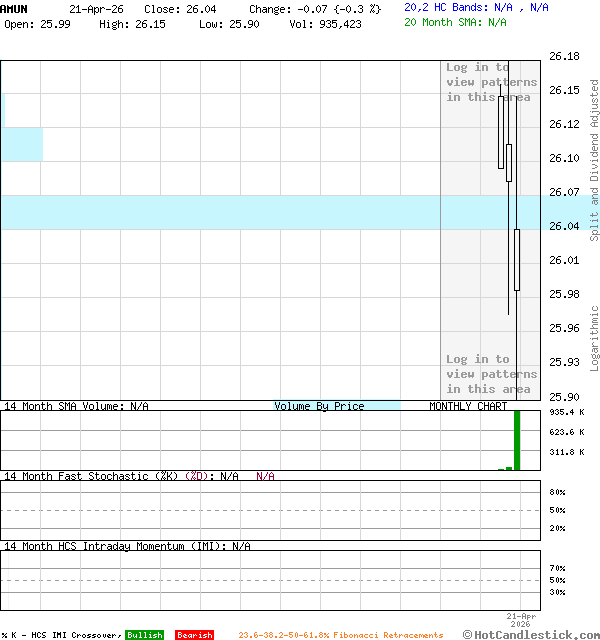Click the latest monthly candlestick body
600x640 pixels.
517,259
